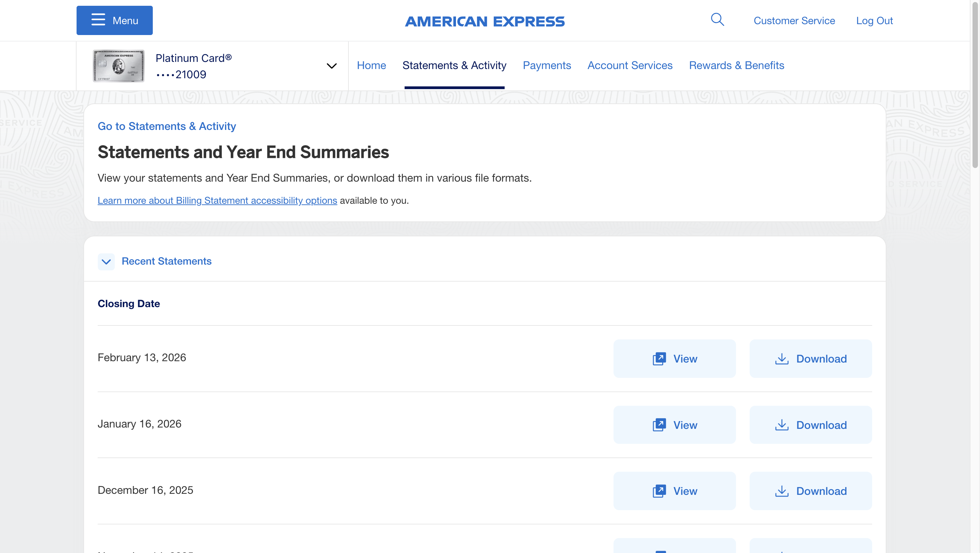Switch to the Payments tab
The height and width of the screenshot is (553, 980).
pyautogui.click(x=547, y=65)
